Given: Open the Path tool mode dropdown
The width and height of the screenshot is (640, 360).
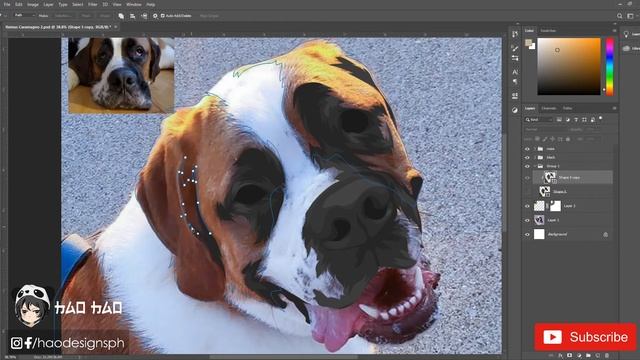Looking at the screenshot, I should (x=24, y=16).
